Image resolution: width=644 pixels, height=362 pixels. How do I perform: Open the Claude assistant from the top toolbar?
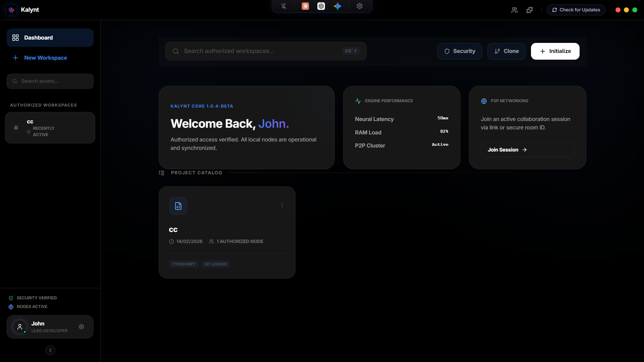pos(305,6)
